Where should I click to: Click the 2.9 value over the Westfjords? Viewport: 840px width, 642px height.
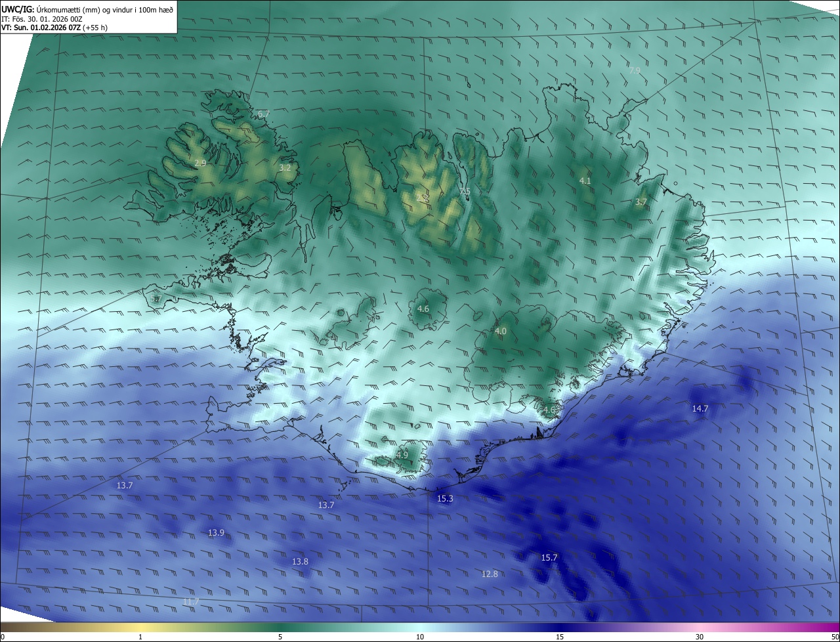[201, 163]
